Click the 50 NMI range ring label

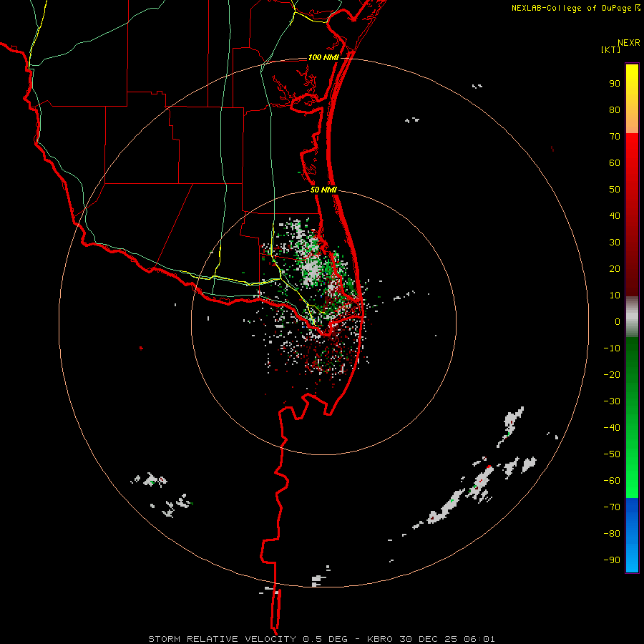(x=323, y=190)
